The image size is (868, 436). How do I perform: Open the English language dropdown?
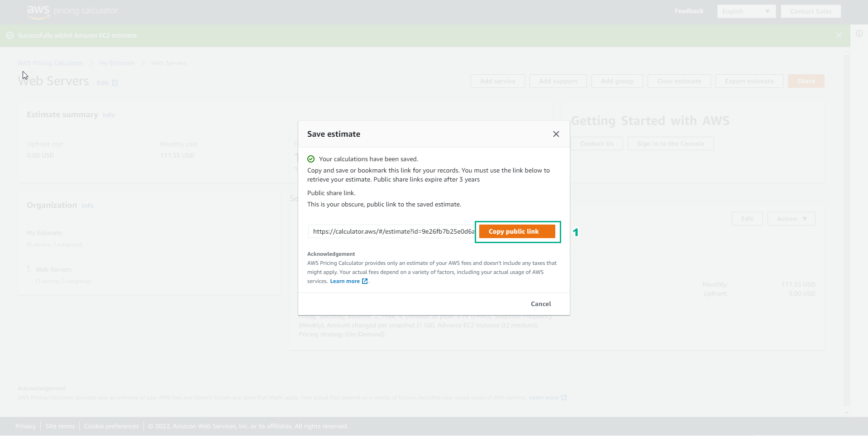click(x=746, y=11)
